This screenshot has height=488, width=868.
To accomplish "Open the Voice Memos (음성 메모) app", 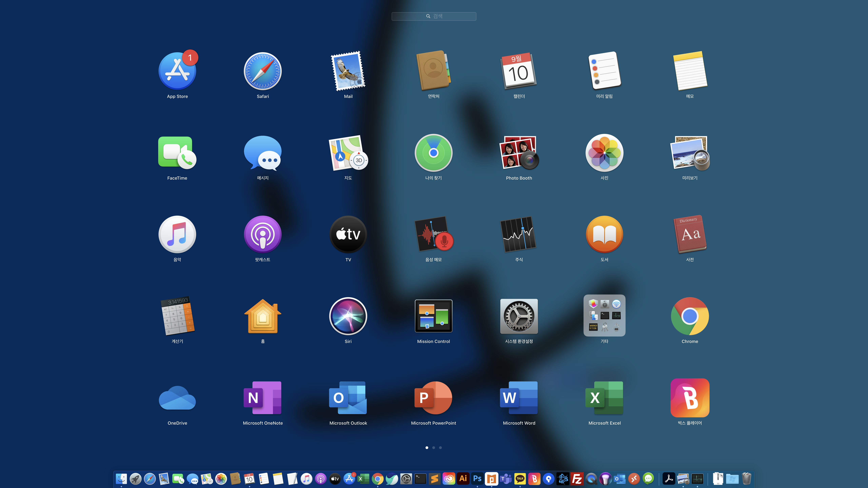I will [x=433, y=234].
